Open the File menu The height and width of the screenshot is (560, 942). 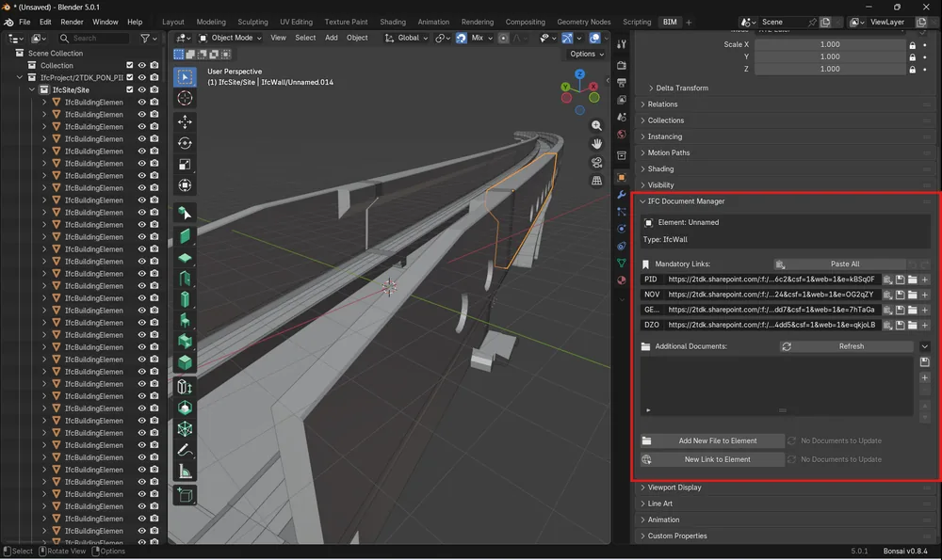pos(24,23)
